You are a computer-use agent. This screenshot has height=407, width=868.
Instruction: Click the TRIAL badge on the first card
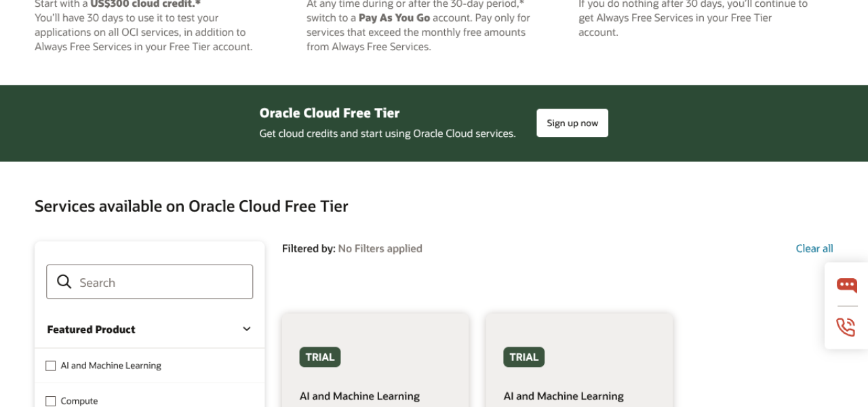tap(320, 357)
